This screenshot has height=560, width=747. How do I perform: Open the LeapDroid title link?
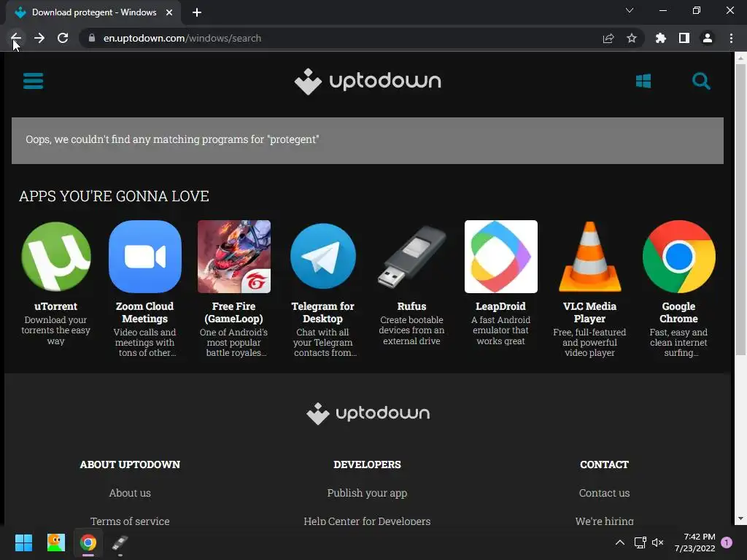pos(500,306)
